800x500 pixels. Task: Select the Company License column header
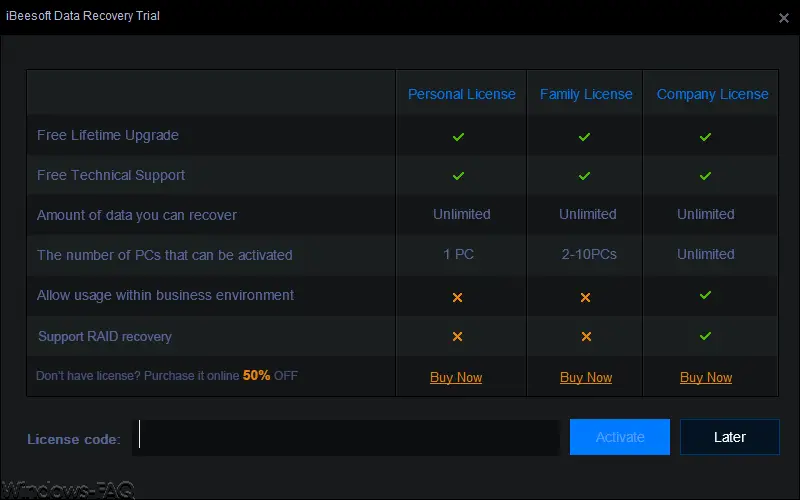click(712, 94)
